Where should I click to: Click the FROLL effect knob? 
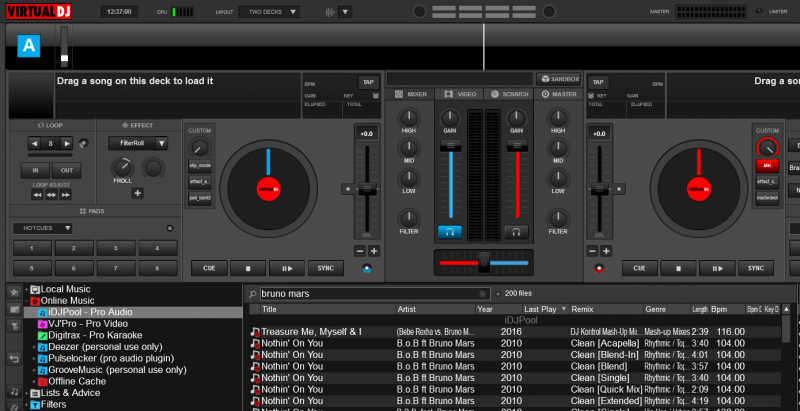coord(122,168)
